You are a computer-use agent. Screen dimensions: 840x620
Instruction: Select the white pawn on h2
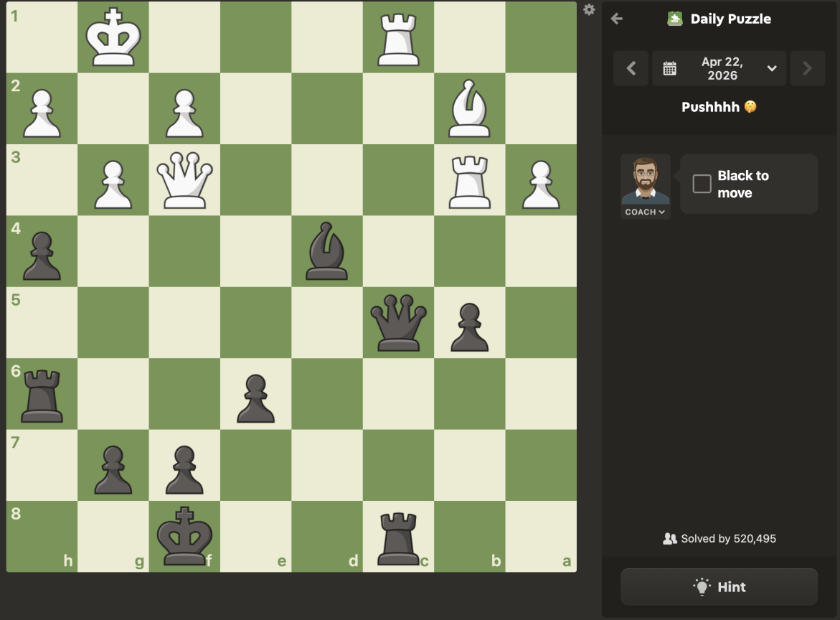coord(42,113)
